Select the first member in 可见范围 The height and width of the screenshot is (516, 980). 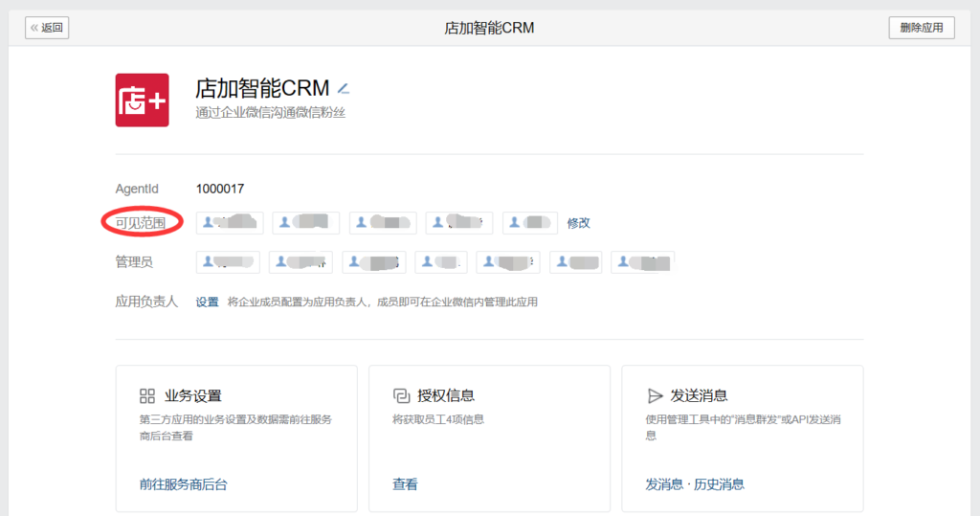(x=230, y=223)
